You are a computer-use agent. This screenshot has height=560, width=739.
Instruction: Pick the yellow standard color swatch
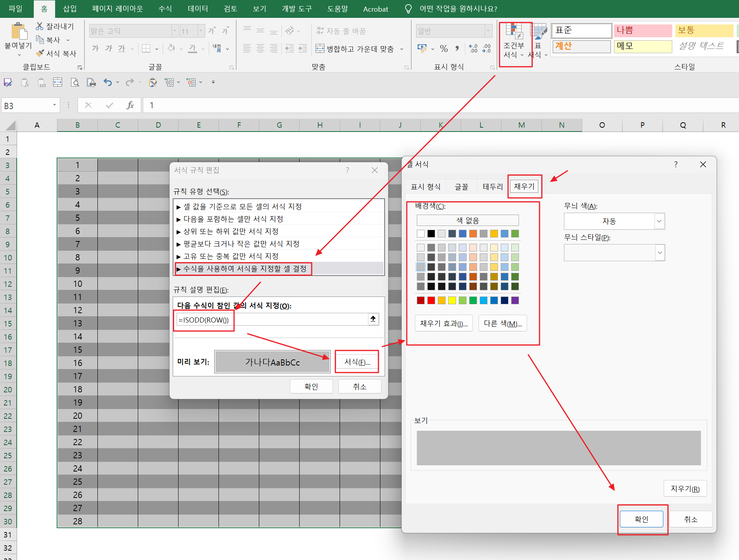[x=452, y=300]
